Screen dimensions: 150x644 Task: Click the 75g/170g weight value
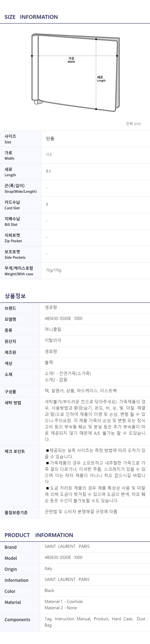click(54, 270)
